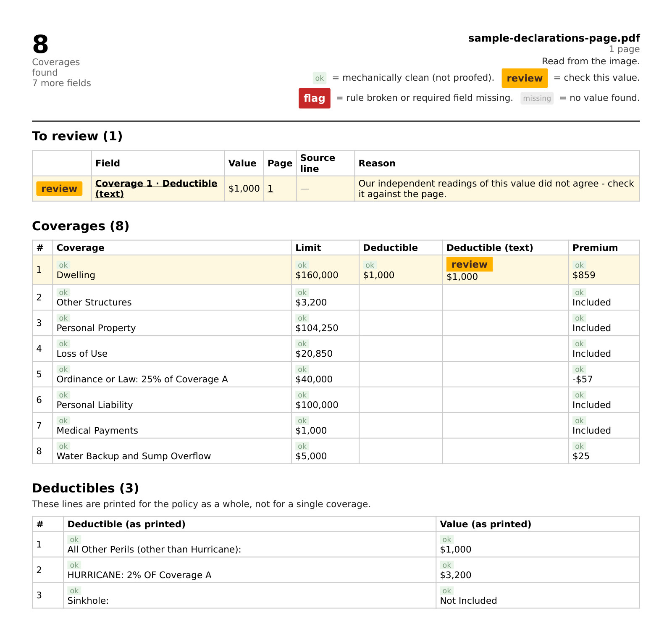Click the Sinkhole: deductible line

88,601
